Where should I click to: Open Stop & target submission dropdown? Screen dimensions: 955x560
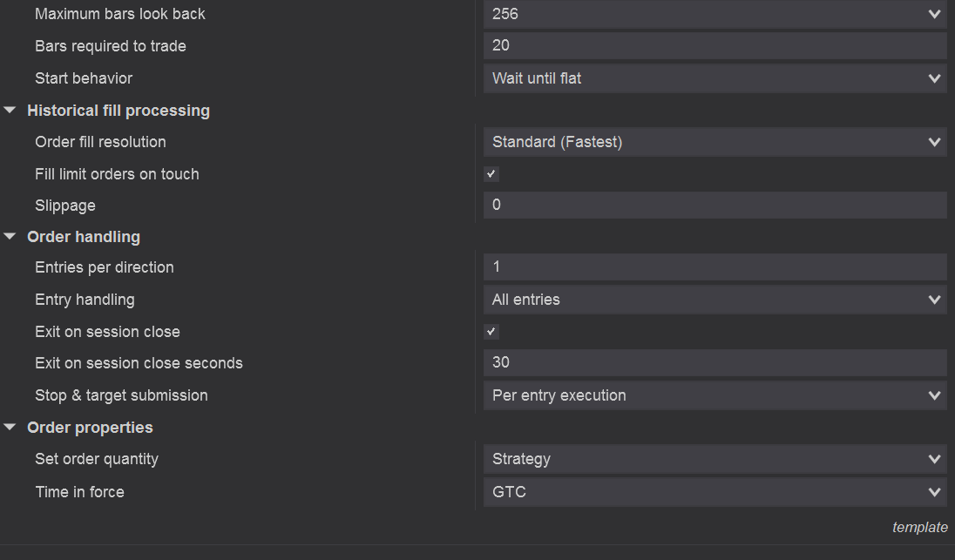(715, 395)
